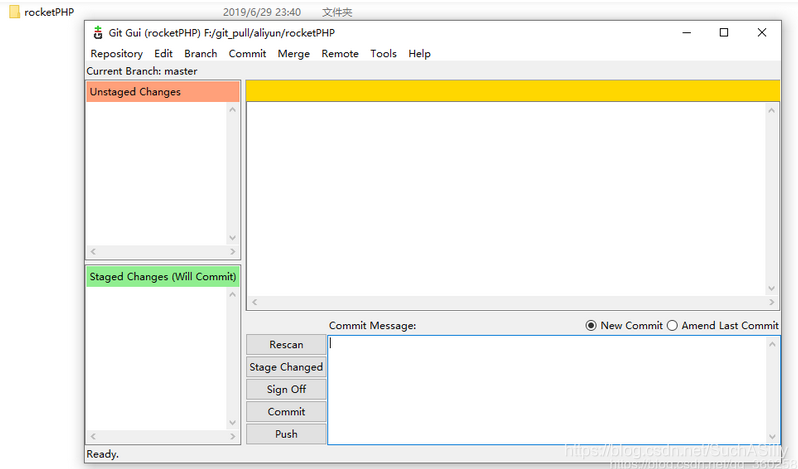This screenshot has width=798, height=469.
Task: Click the 'Ready.' status bar text
Action: [x=102, y=454]
